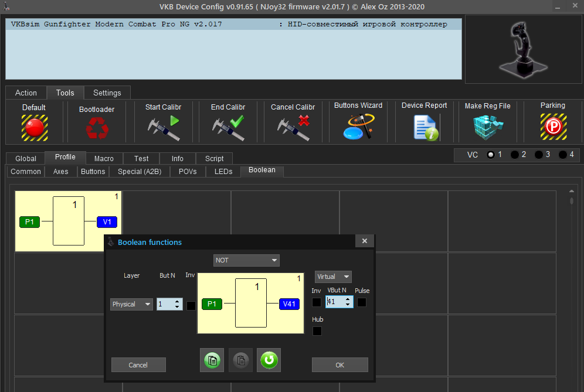Select VC radio button 2

515,155
